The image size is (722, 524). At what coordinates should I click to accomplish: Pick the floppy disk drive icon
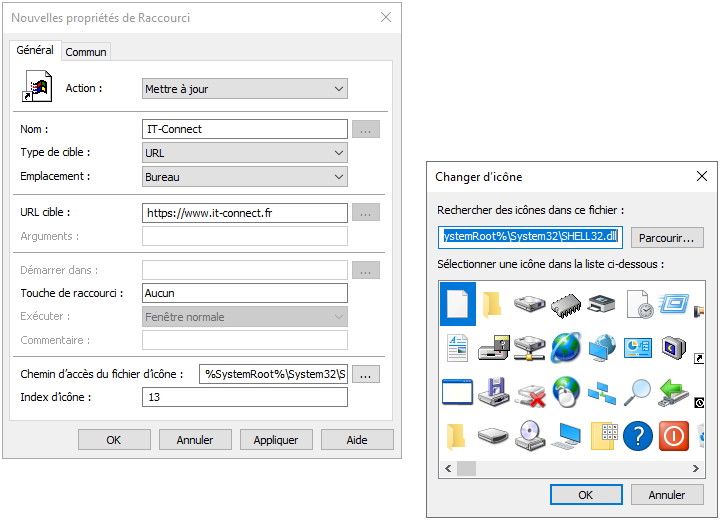[x=494, y=392]
